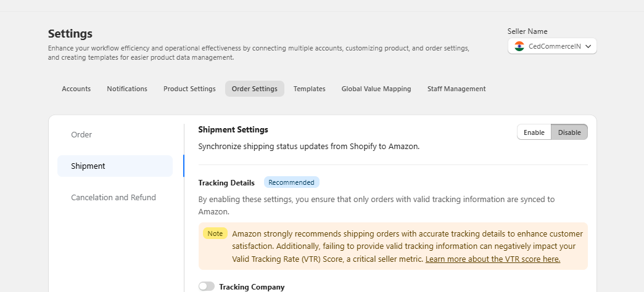Open the Notifications tab
This screenshot has height=292, width=644.
[127, 89]
